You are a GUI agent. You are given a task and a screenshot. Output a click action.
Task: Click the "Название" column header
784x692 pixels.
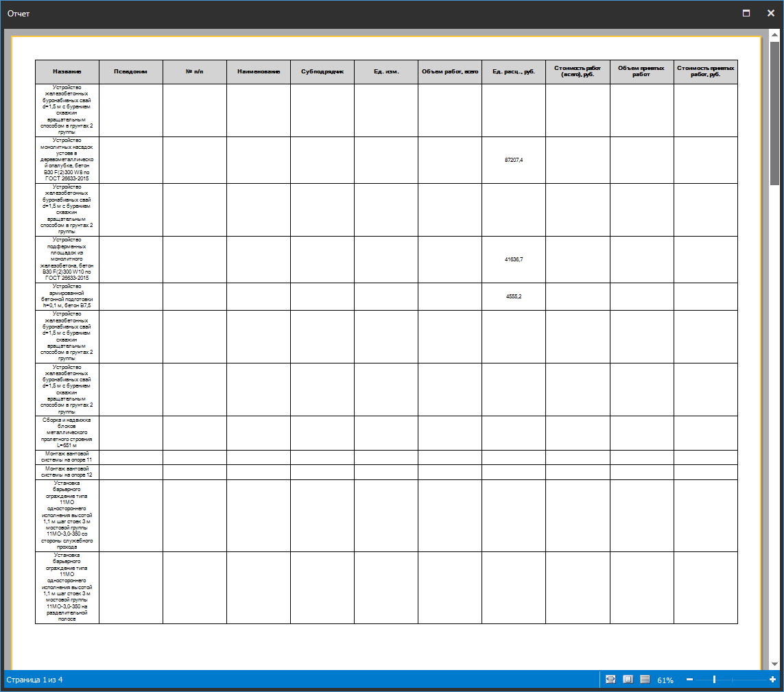click(x=67, y=72)
